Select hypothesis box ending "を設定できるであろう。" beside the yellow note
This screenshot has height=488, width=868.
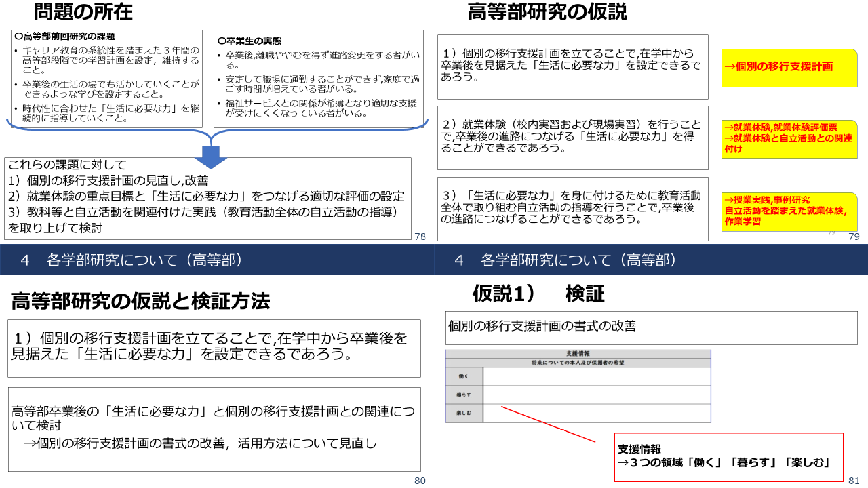[572, 67]
